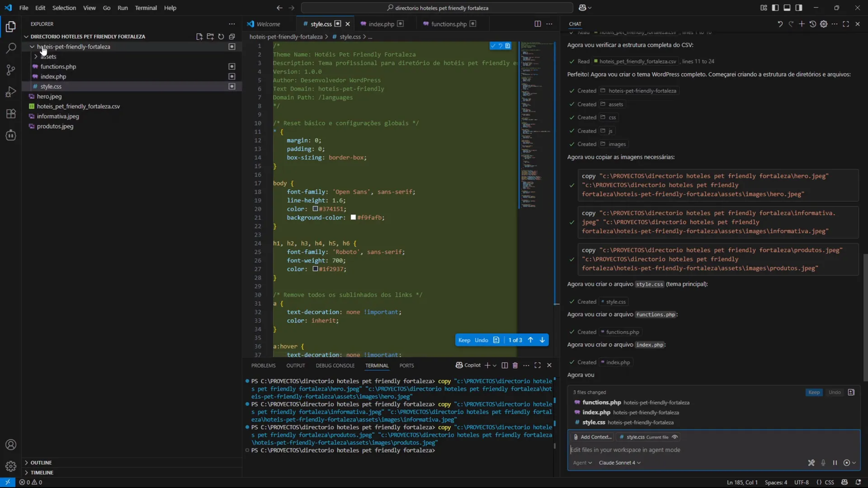Open the Extensions view

11,113
